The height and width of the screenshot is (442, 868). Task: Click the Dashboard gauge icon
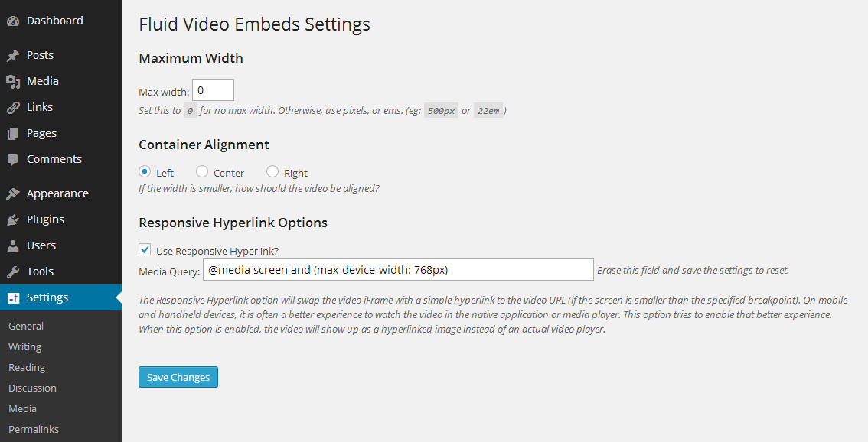pos(13,21)
